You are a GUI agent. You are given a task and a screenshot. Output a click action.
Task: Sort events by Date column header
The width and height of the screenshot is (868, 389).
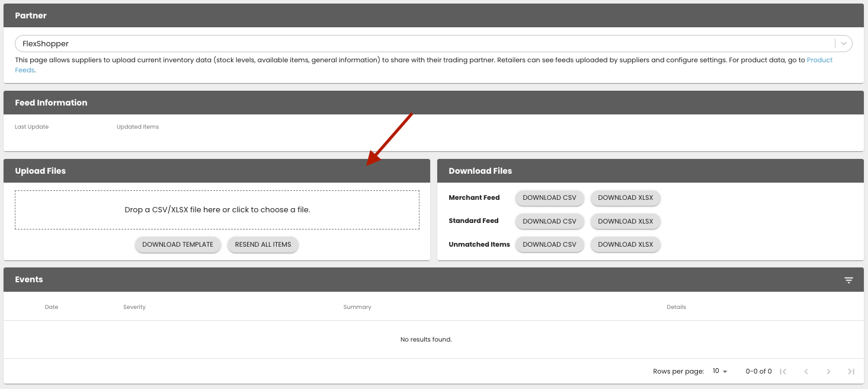pos(52,307)
